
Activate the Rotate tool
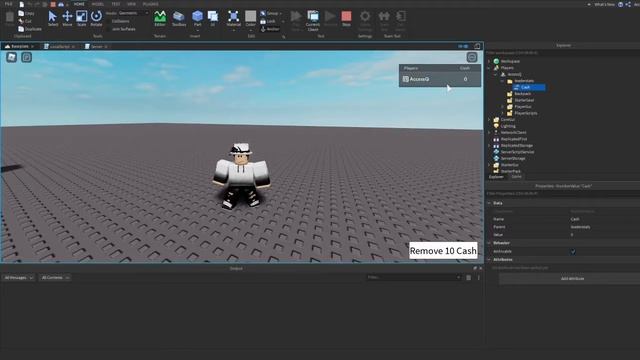pos(96,19)
